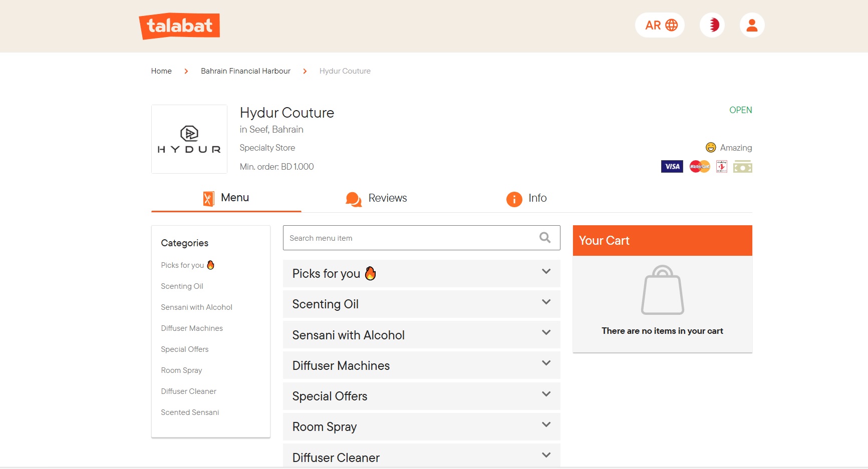The image size is (868, 469).
Task: Switch language with the AR globe button
Action: pyautogui.click(x=660, y=25)
